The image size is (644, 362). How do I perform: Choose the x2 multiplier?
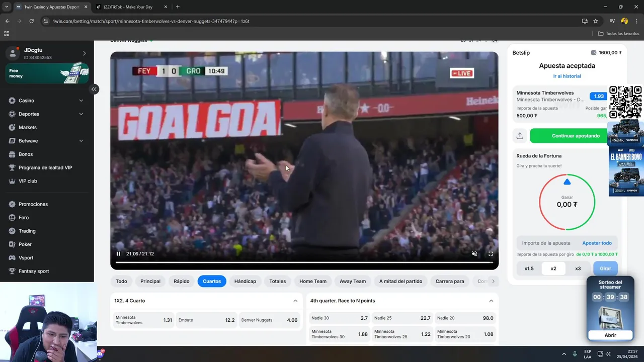tap(553, 268)
